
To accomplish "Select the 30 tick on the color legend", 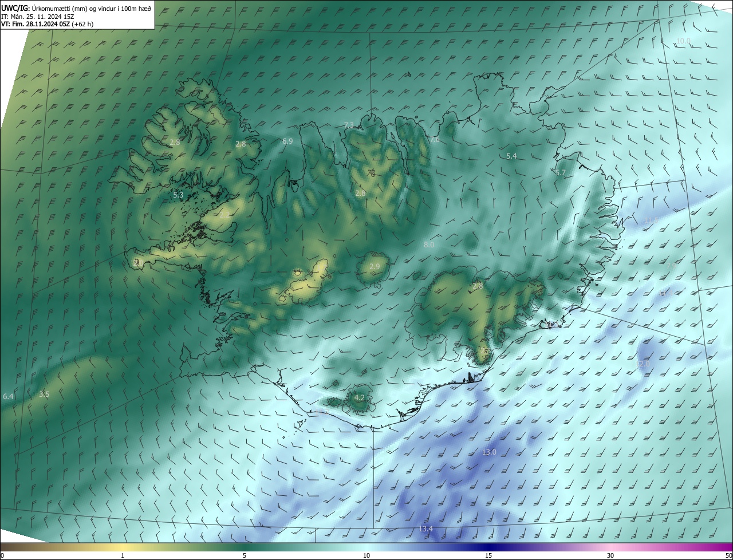I will (610, 555).
